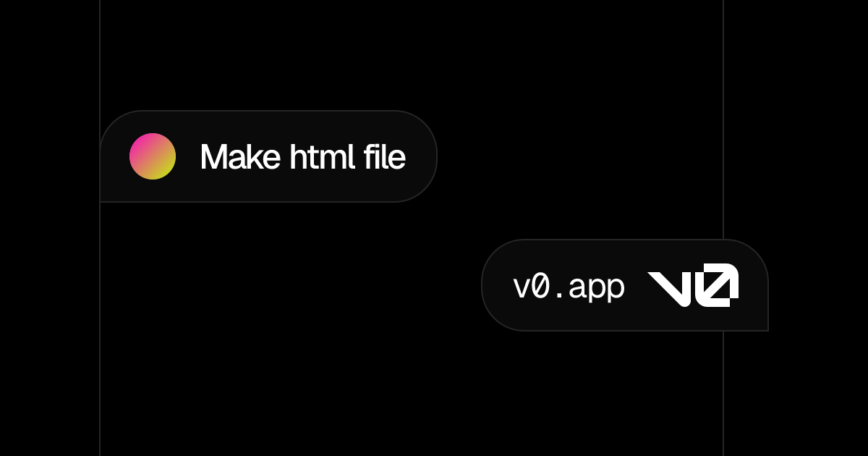The image size is (868, 456).
Task: Click the left vertical guide line
Action: [x=100, y=326]
